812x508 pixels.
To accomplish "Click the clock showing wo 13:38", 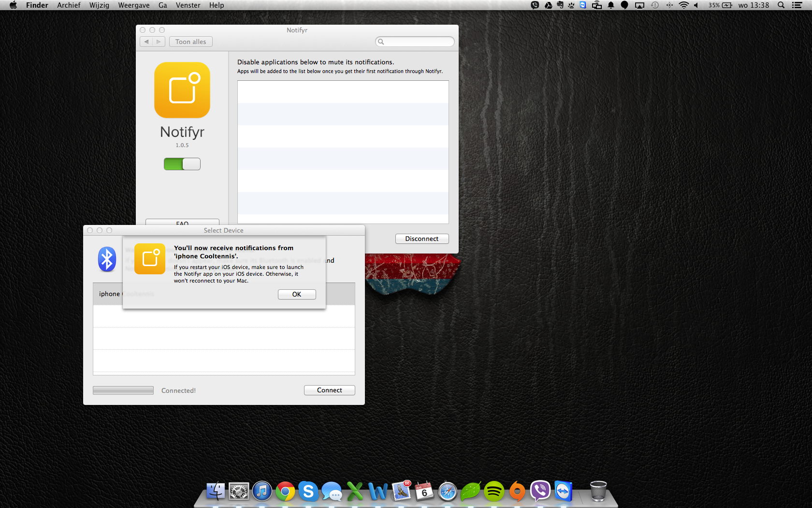I will click(x=754, y=5).
